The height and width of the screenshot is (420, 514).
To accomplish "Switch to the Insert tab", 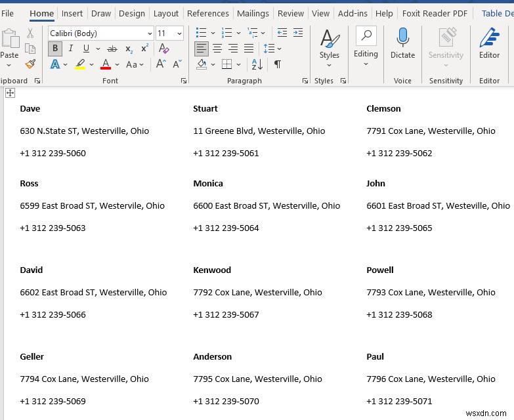I will pos(72,13).
